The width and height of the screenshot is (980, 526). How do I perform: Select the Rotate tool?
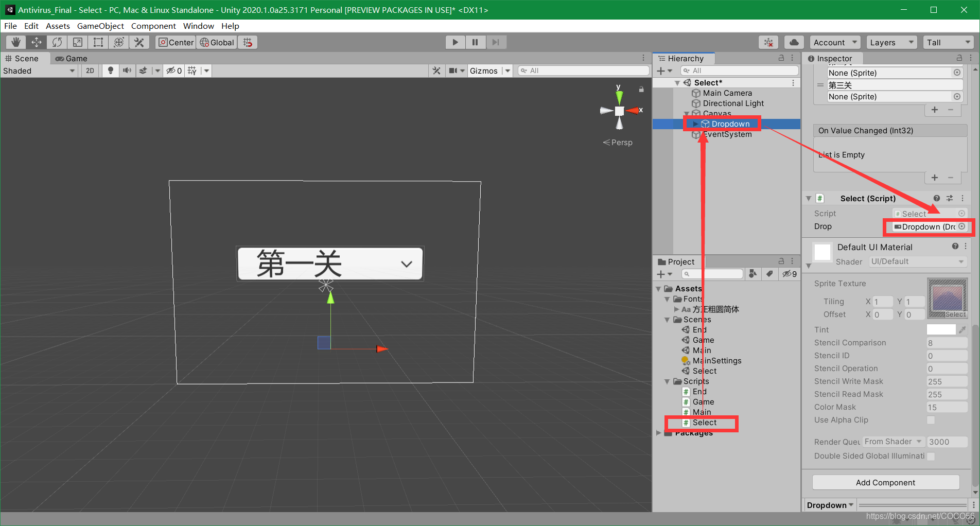tap(57, 42)
